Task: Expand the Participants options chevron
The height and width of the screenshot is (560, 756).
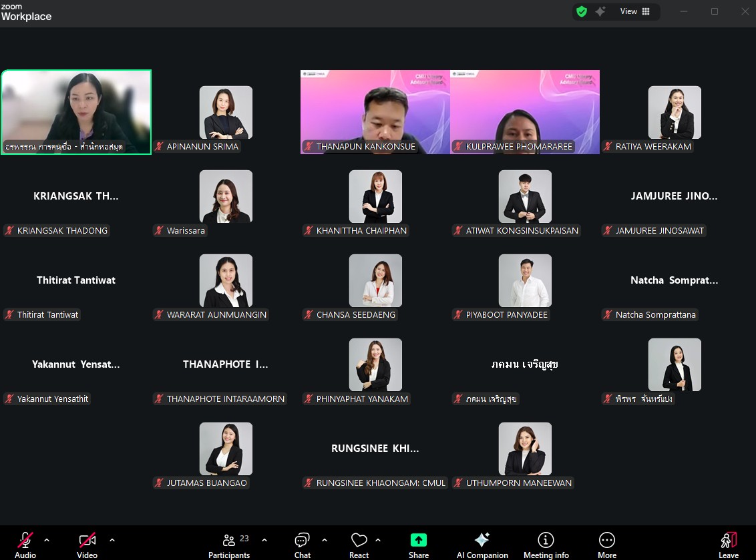Action: (264, 539)
